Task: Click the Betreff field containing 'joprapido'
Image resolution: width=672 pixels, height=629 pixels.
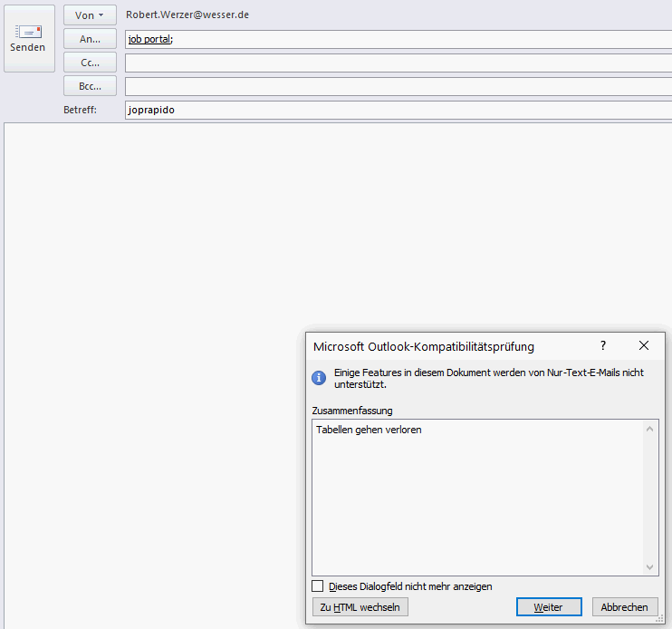Action: point(398,111)
